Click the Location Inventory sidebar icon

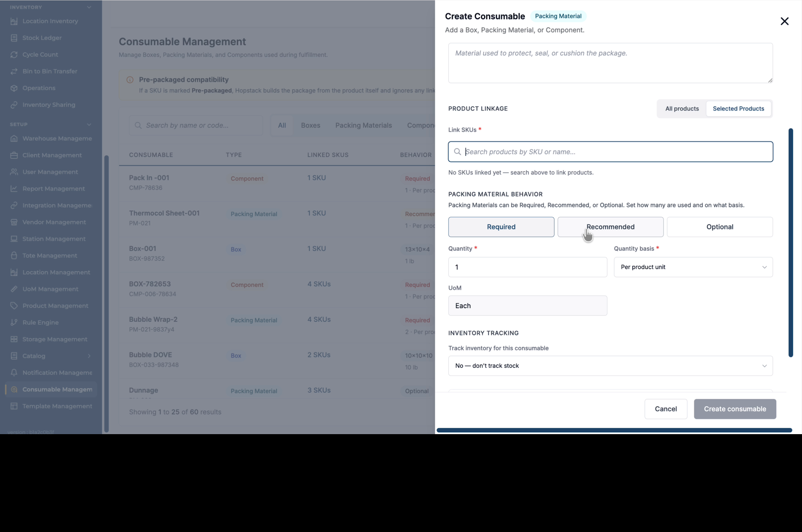click(x=14, y=21)
